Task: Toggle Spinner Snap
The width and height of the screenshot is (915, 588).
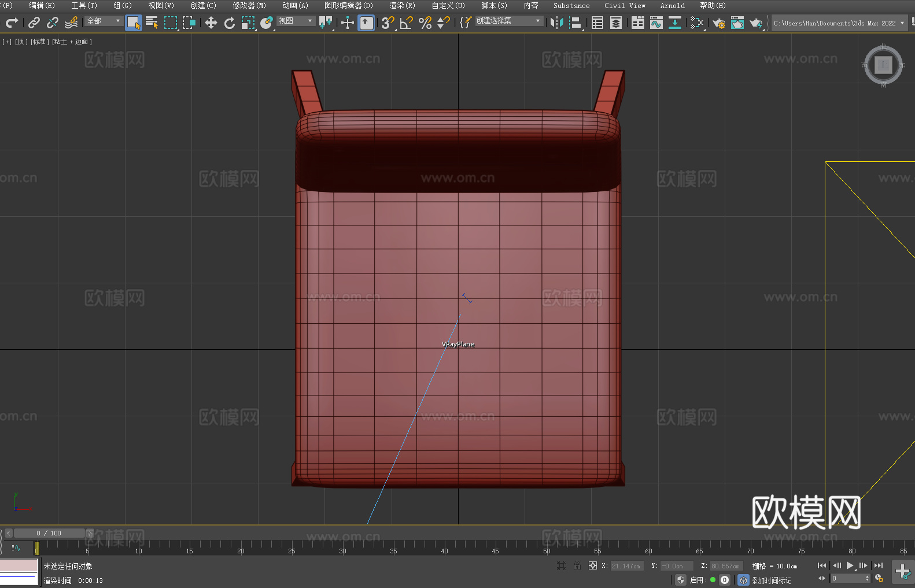Action: coord(444,23)
